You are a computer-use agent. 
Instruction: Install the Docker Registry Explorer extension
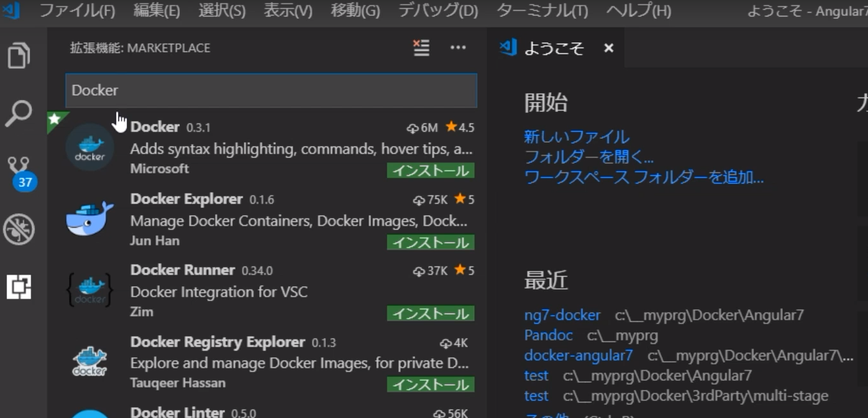(431, 385)
